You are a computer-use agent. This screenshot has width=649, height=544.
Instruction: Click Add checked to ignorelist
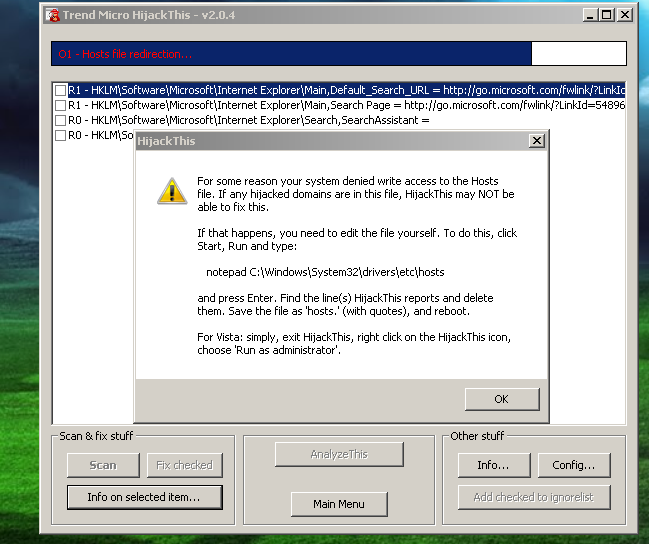tap(534, 497)
